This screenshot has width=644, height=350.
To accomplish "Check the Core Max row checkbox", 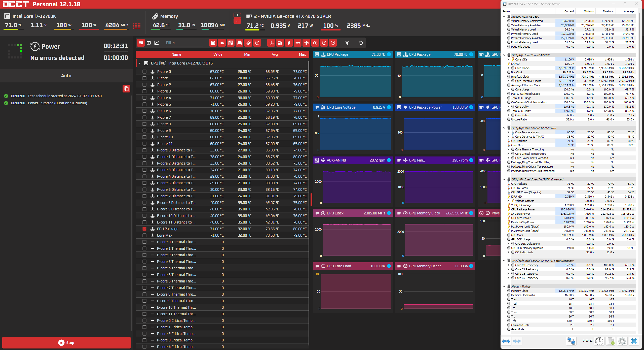I will coord(144,235).
